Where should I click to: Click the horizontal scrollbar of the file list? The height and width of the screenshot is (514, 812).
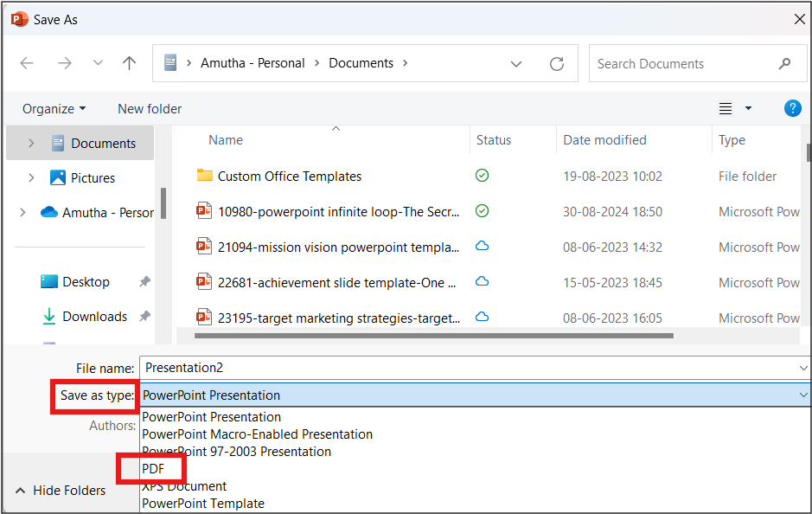[x=433, y=336]
